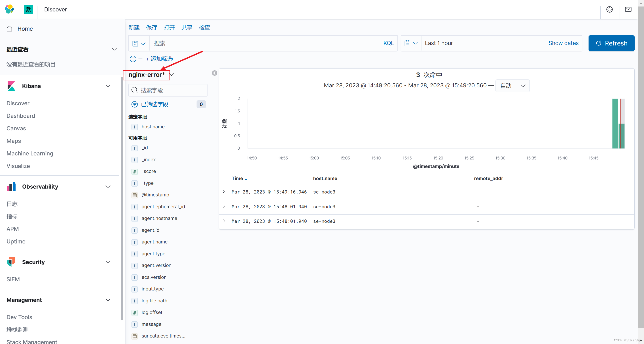644x344 pixels.
Task: Open the Help icon in the top bar
Action: [x=610, y=9]
